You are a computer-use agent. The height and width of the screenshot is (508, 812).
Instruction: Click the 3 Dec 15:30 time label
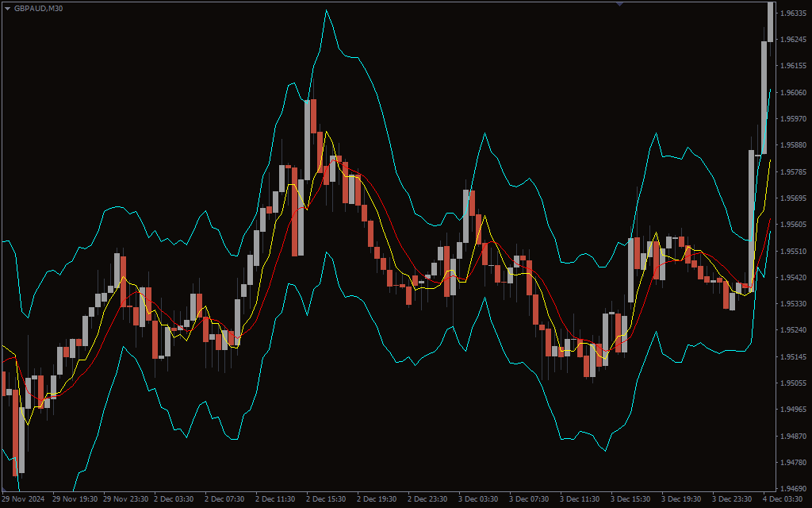pos(631,499)
